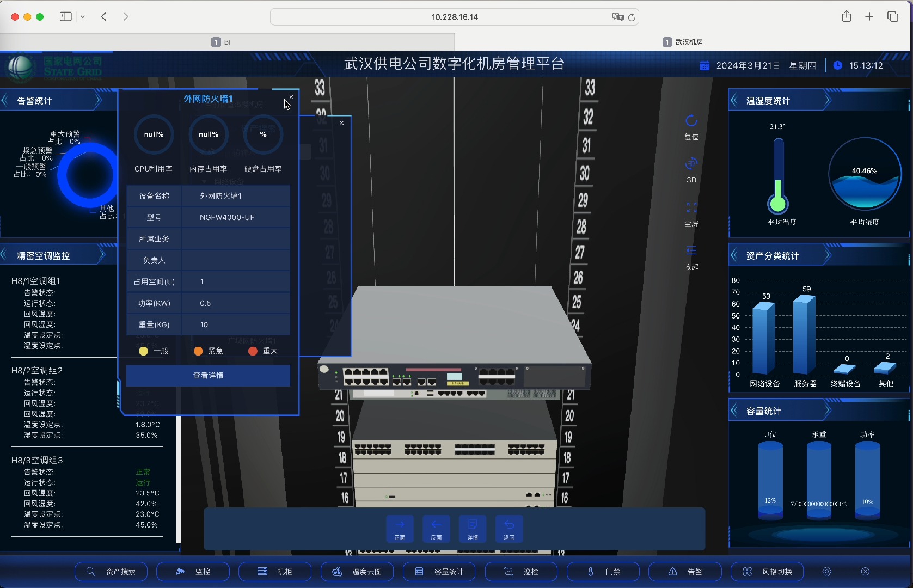The image size is (913, 588).
Task: Collapse 告警统计 panel left chevron
Action: click(x=5, y=100)
